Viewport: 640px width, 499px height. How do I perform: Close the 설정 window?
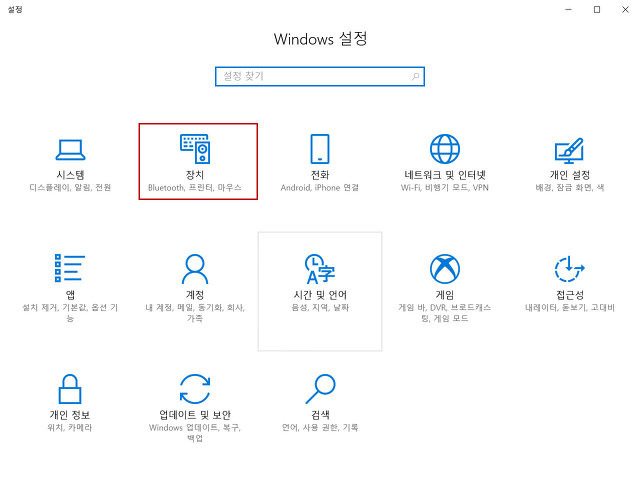[x=625, y=9]
